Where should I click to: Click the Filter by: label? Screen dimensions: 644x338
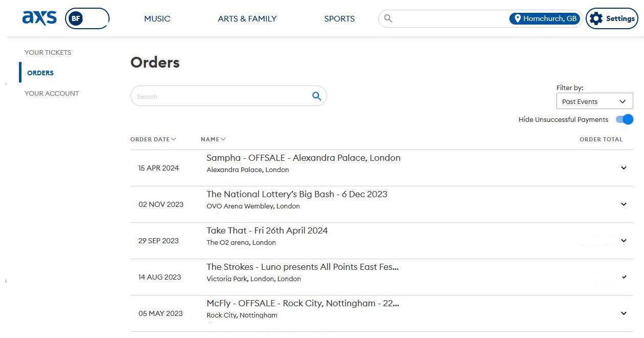coord(570,88)
